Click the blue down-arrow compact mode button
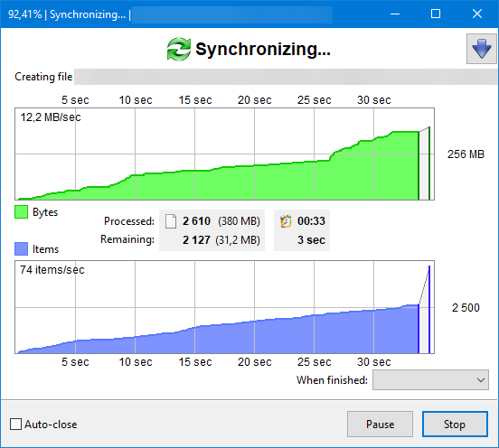This screenshot has height=448, width=499. 482,49
